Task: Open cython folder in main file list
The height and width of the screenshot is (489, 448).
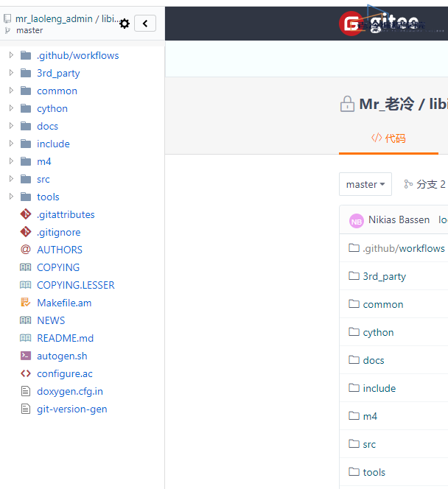Action: click(x=378, y=332)
